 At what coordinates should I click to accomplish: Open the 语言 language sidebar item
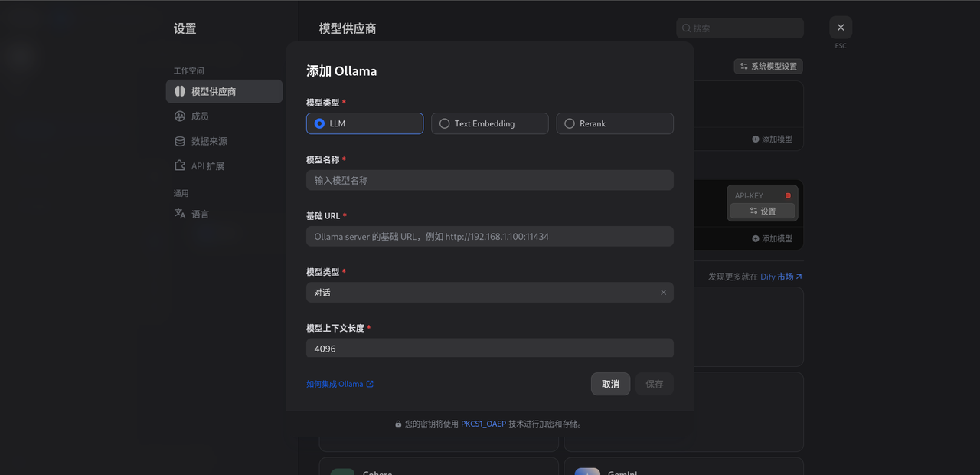point(224,214)
